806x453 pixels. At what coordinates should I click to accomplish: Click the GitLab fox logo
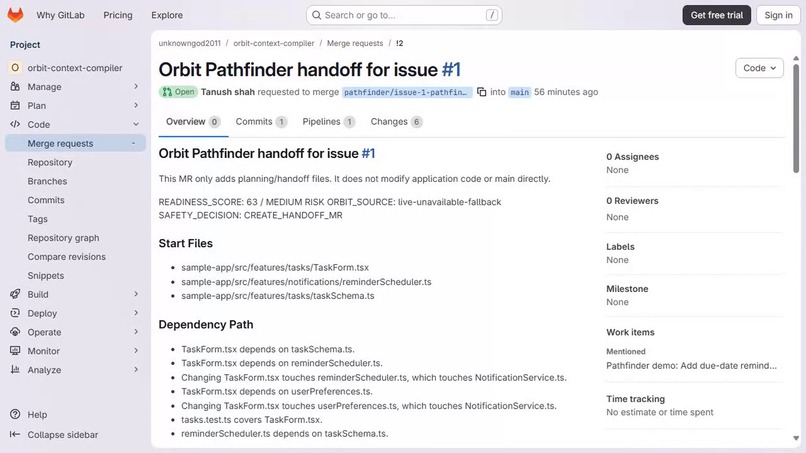pos(15,15)
